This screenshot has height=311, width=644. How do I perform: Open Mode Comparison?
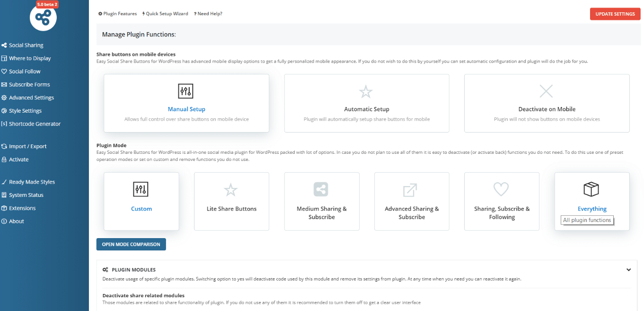point(131,244)
